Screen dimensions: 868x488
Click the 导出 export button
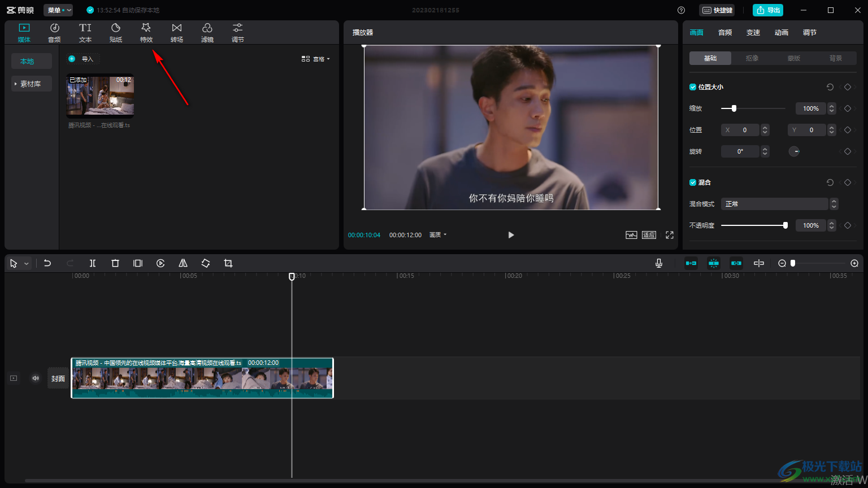tap(768, 10)
